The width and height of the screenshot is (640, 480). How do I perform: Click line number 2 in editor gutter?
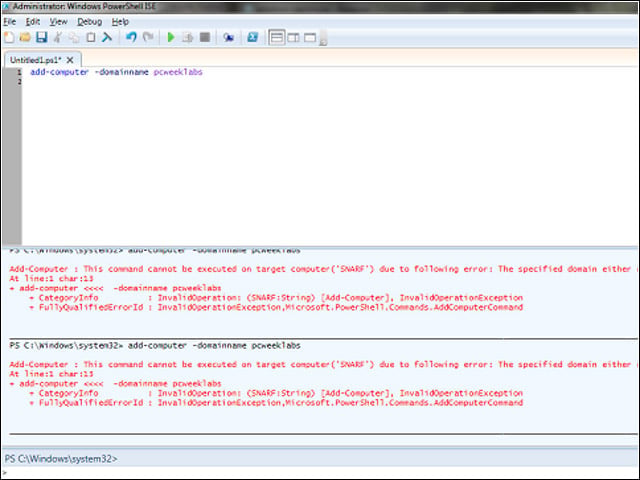pos(19,82)
